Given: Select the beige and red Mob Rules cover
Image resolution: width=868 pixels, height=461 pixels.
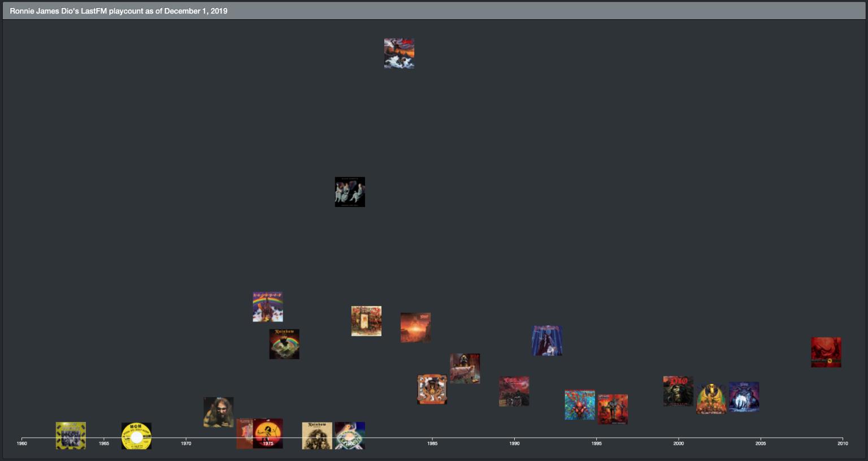Looking at the screenshot, I should coord(366,321).
